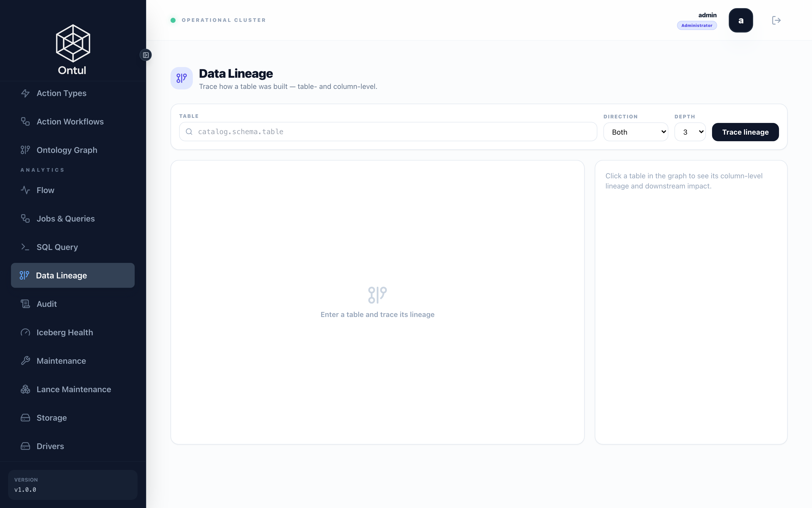Image resolution: width=812 pixels, height=508 pixels.
Task: Click the Trace lineage button
Action: point(745,132)
